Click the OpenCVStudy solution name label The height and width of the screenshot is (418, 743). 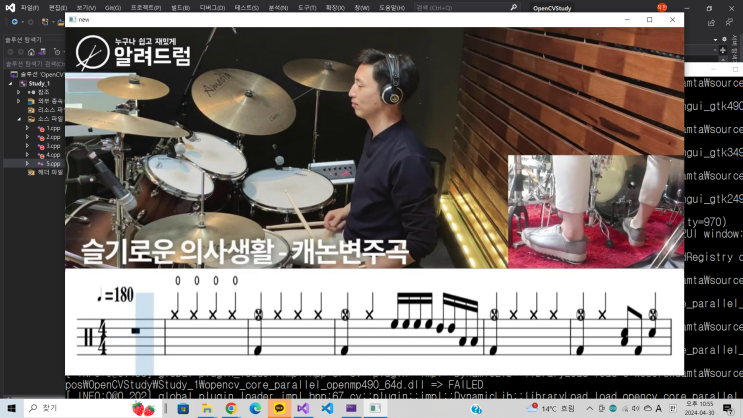tap(552, 8)
